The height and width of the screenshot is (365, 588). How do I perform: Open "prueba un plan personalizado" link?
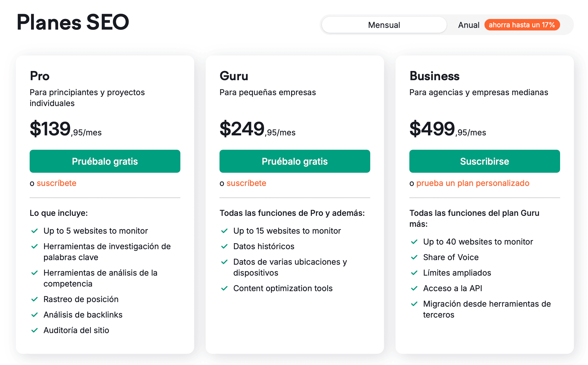click(x=473, y=183)
